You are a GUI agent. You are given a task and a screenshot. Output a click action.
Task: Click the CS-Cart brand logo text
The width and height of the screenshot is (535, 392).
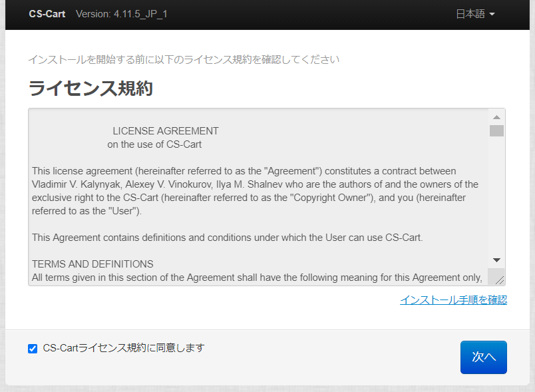coord(47,14)
